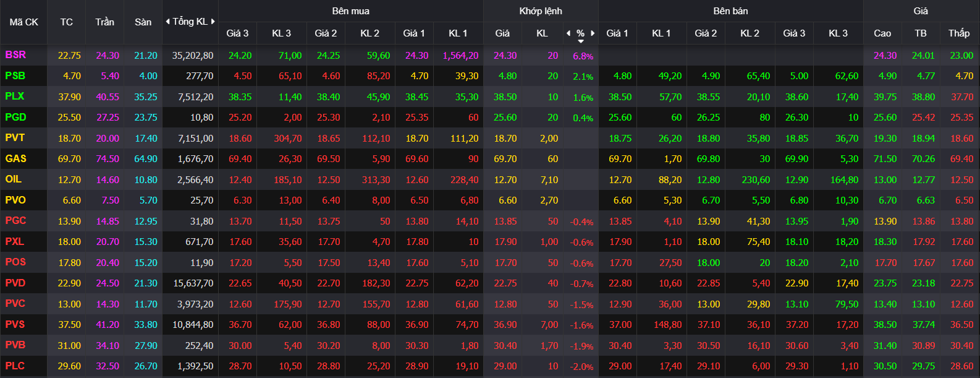Click PLC percent change -2.0%
980x378 pixels.
point(581,367)
